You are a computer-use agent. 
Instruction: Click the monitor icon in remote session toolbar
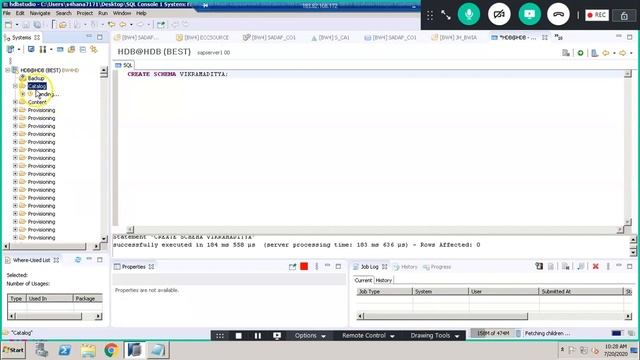(277, 336)
